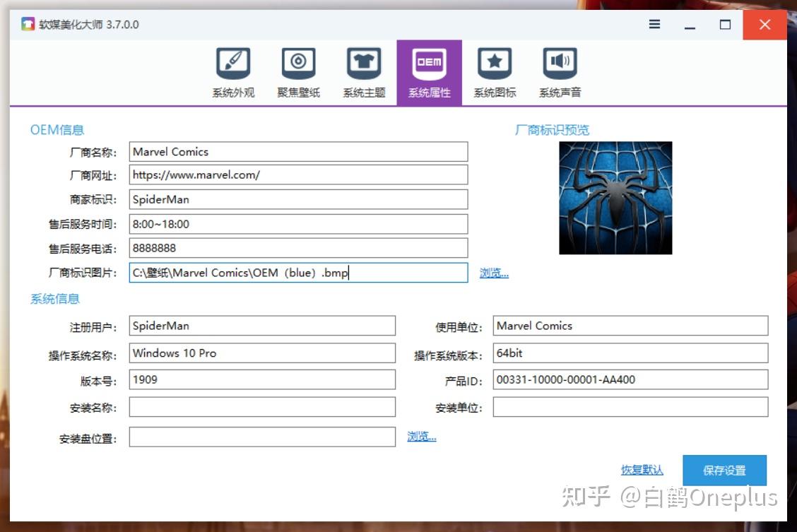Click the 厂商名称 field showing Marvel Comics
This screenshot has height=532, width=797.
point(297,150)
